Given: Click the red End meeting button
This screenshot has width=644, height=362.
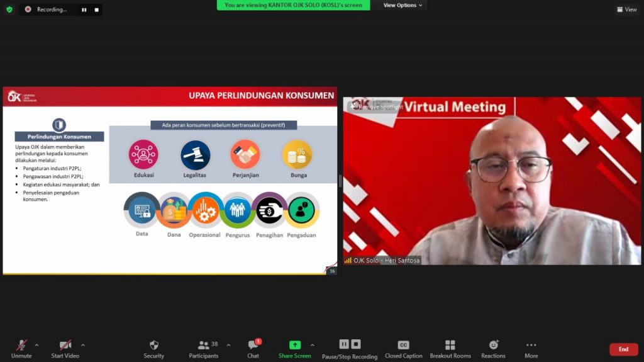Looking at the screenshot, I should (x=623, y=349).
